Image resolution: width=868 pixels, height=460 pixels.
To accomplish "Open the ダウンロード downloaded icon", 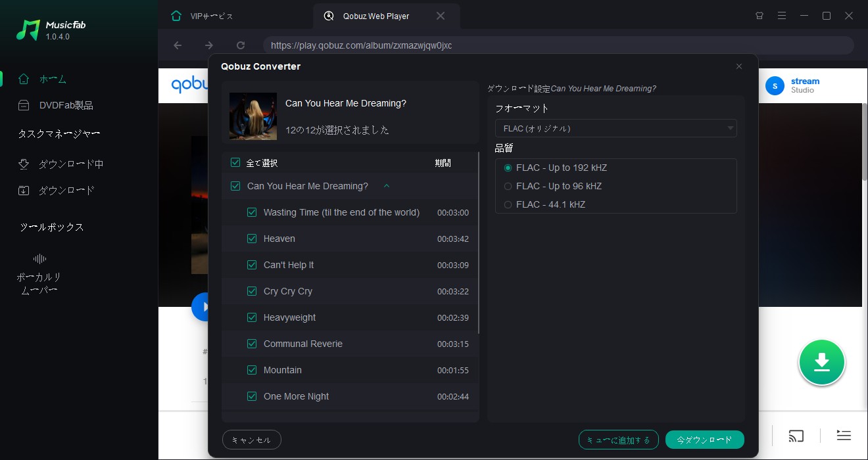I will (x=24, y=191).
